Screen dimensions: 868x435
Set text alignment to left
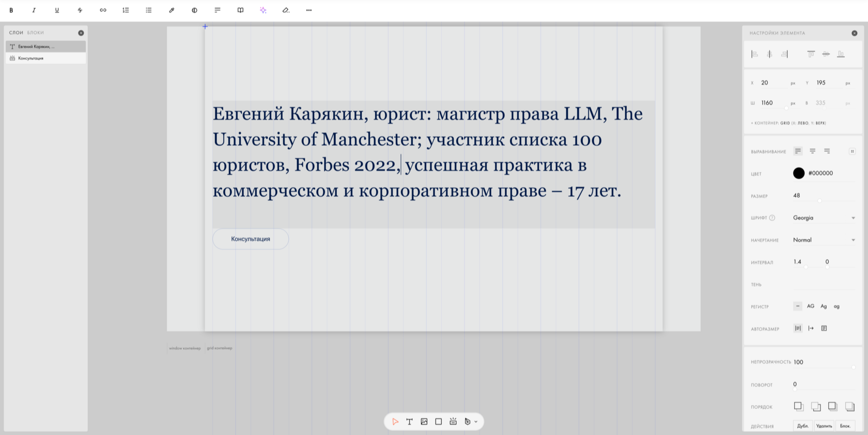coord(798,151)
